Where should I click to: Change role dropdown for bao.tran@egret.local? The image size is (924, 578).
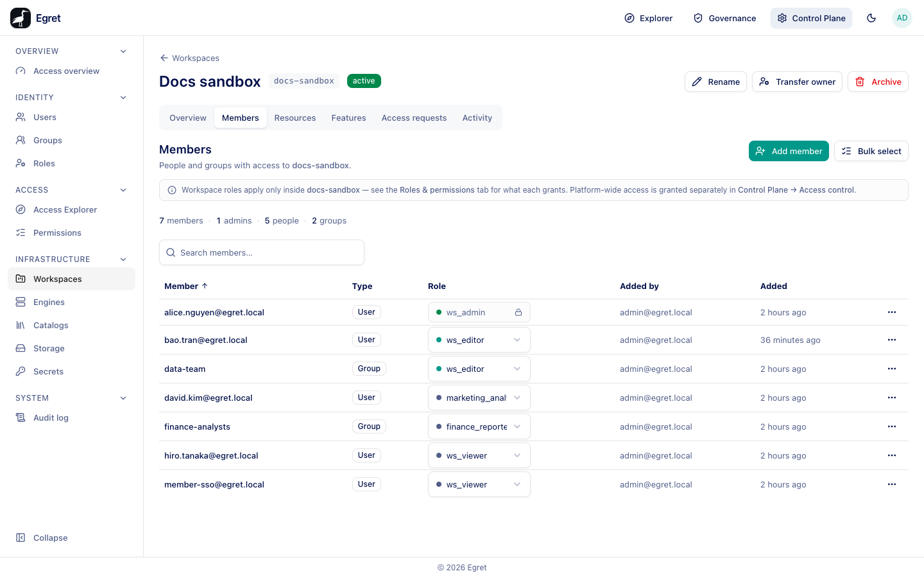coord(479,340)
